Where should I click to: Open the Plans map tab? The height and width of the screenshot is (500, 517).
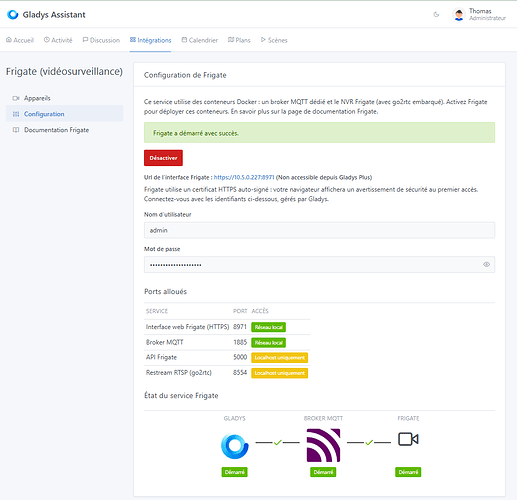[x=239, y=40]
